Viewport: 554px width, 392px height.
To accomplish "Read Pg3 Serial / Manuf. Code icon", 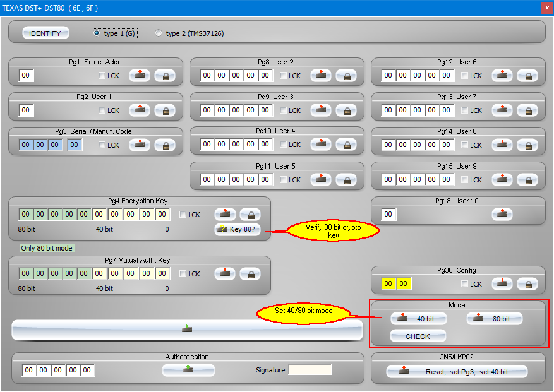I will [x=140, y=145].
